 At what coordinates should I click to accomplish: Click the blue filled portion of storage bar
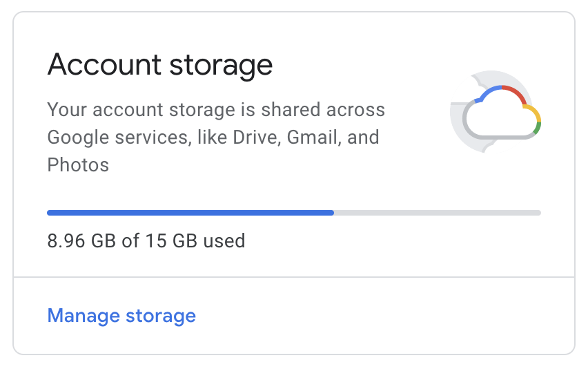(x=190, y=213)
